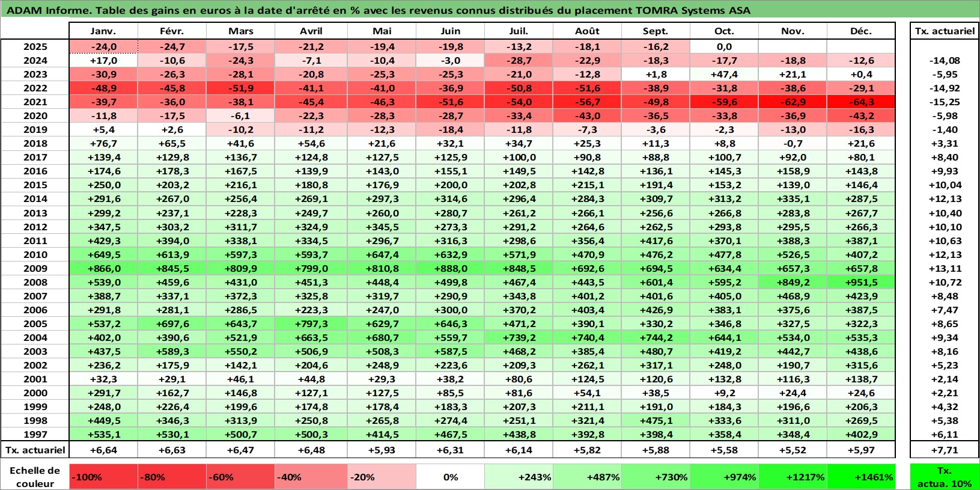Select the 2002 Sept. cell +317,1
The width and height of the screenshot is (980, 490).
click(x=656, y=365)
